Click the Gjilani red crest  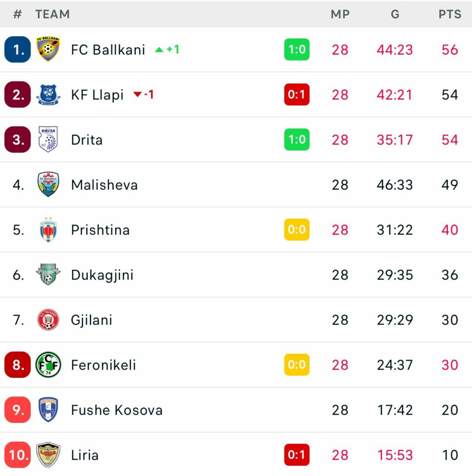(x=48, y=320)
